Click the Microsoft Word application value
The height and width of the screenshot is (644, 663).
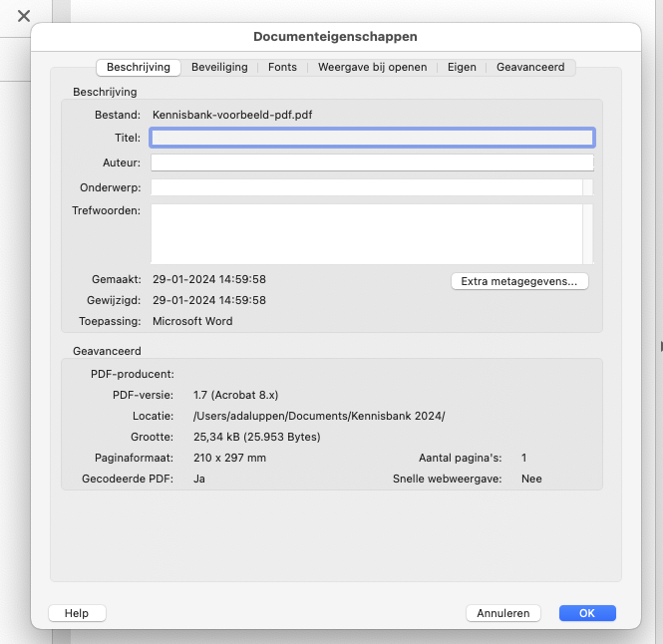[192, 321]
